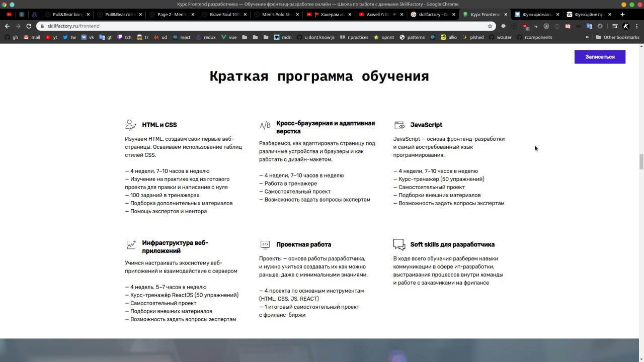The height and width of the screenshot is (362, 644).
Task: Open the yt YouTube bookmark
Action: 51,37
